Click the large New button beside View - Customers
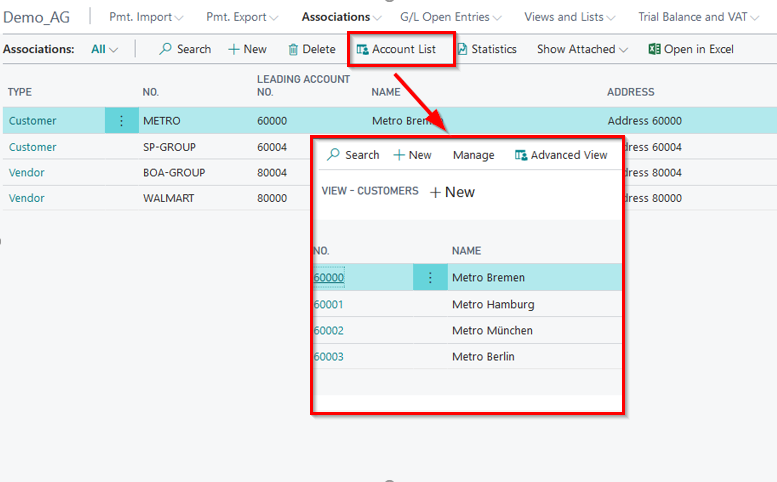The image size is (777, 482). coord(452,192)
